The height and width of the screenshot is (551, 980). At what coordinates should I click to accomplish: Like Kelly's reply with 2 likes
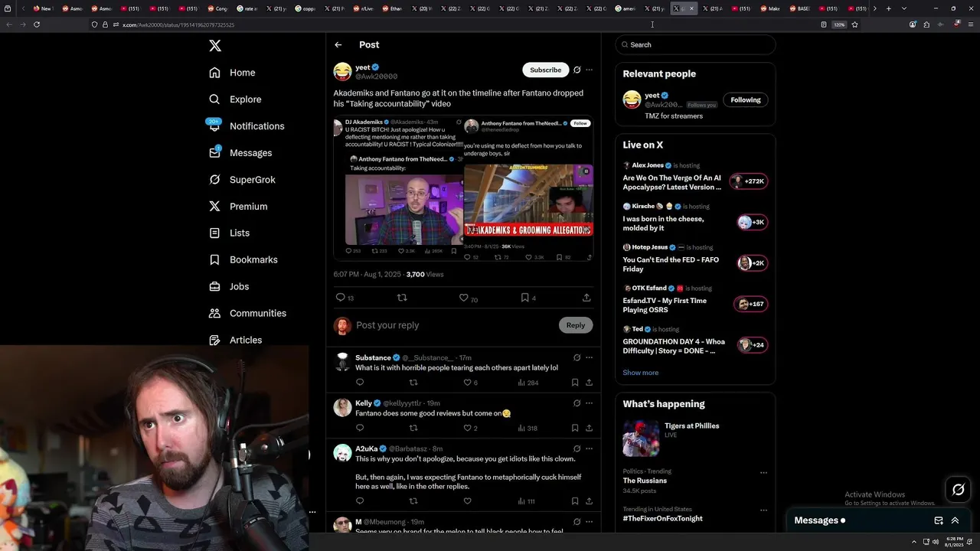468,428
